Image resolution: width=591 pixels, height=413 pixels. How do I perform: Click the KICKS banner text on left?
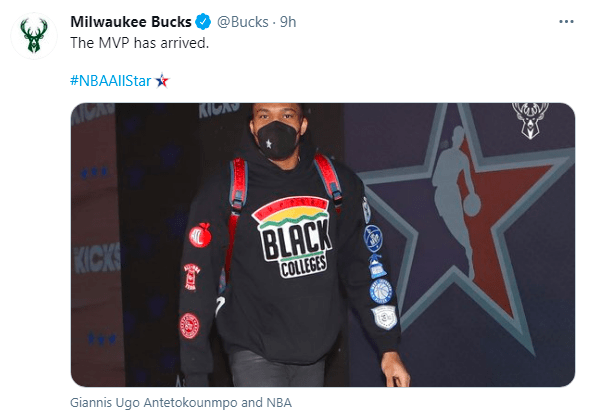pos(97,258)
